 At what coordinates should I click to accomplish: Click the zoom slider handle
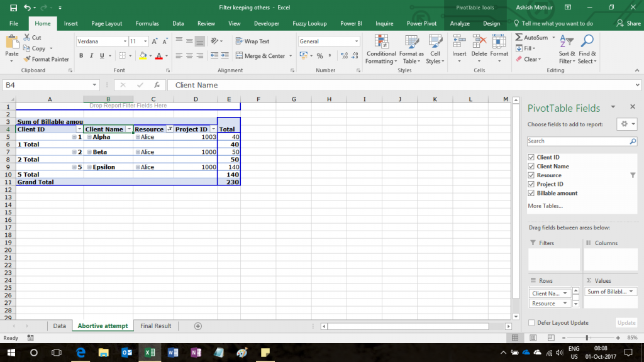587,337
